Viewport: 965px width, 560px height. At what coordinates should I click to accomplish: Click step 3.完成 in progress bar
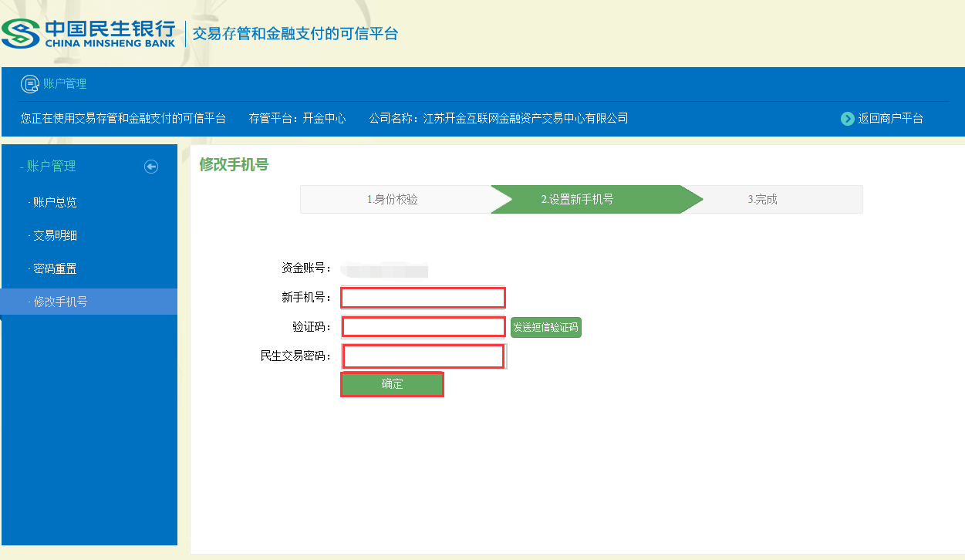tap(762, 200)
